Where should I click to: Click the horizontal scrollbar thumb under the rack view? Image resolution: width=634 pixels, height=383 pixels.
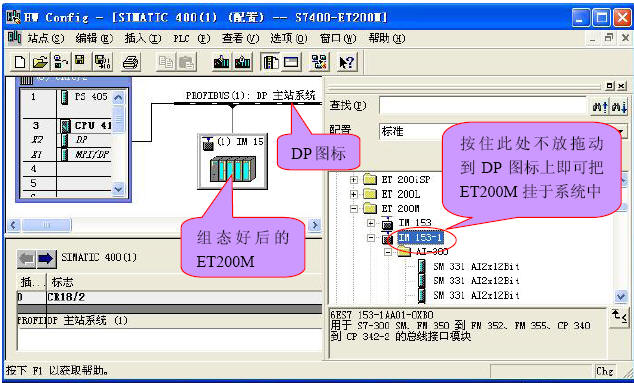(46, 225)
